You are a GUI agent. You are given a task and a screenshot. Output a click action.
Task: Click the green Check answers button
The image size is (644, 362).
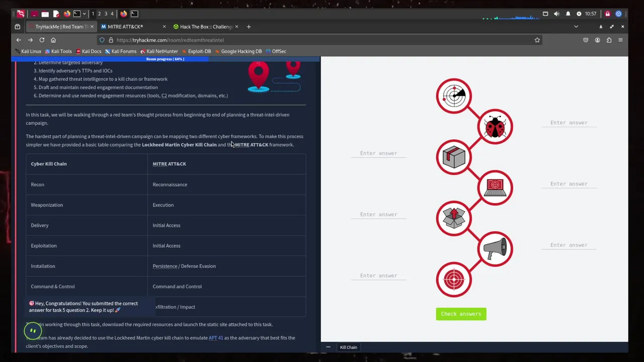[x=461, y=314]
